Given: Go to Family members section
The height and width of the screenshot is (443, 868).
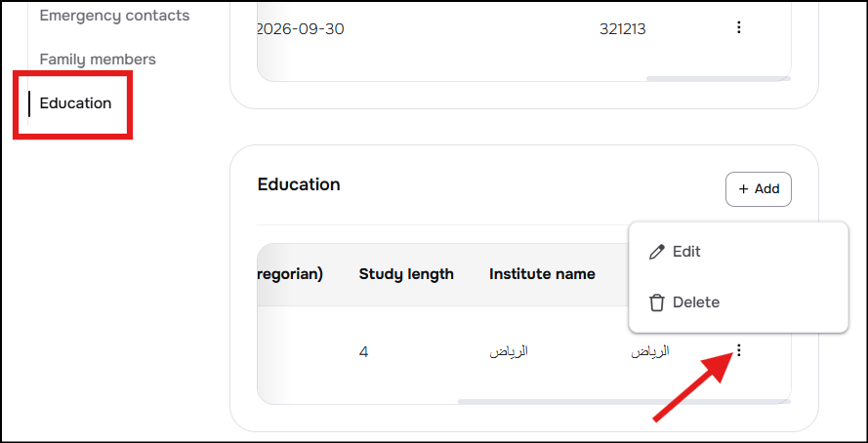Looking at the screenshot, I should 98,60.
